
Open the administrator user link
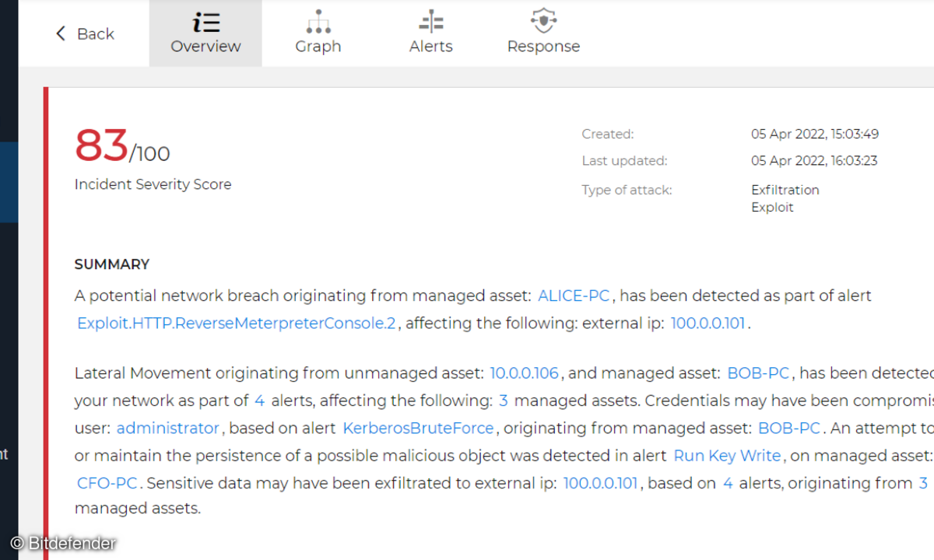[x=168, y=428]
